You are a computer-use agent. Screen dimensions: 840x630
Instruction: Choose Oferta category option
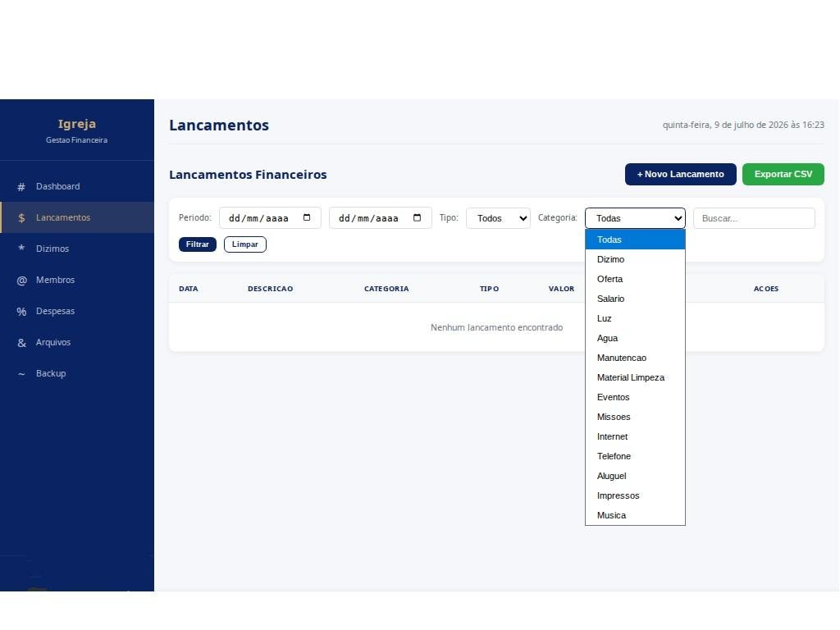coord(636,279)
